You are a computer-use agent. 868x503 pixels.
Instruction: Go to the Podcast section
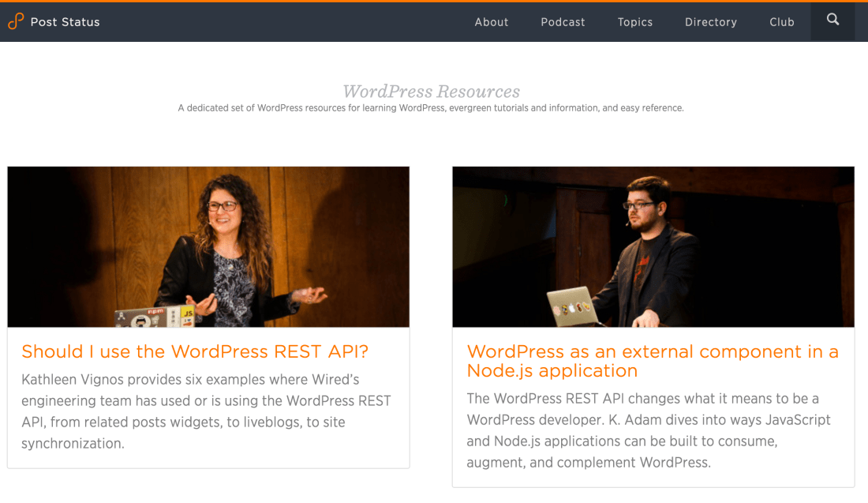tap(563, 22)
